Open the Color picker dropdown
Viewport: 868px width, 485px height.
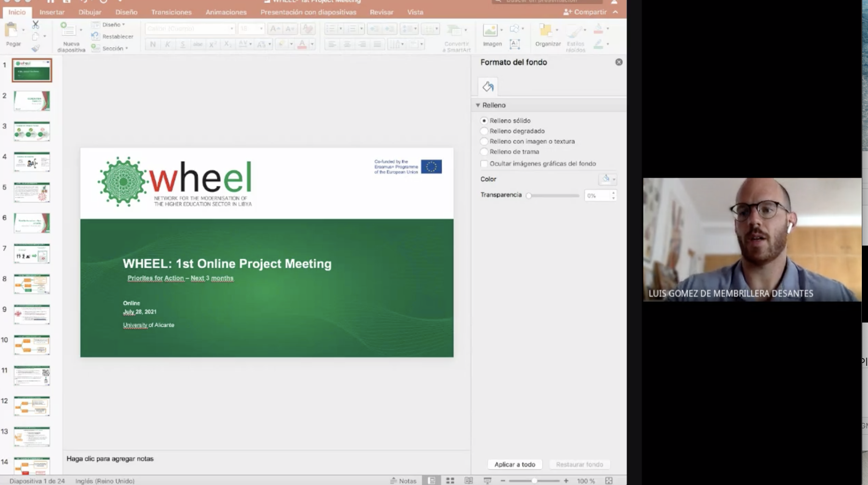608,179
